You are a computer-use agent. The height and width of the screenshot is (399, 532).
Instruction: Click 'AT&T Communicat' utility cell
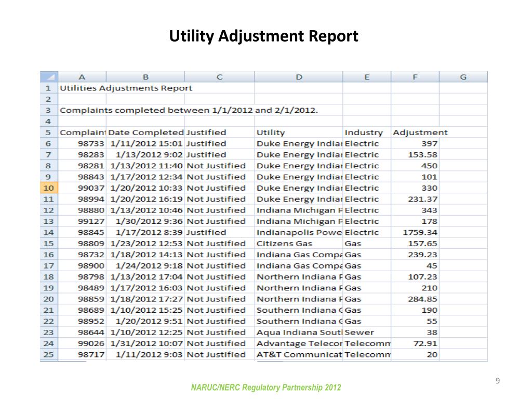point(299,354)
